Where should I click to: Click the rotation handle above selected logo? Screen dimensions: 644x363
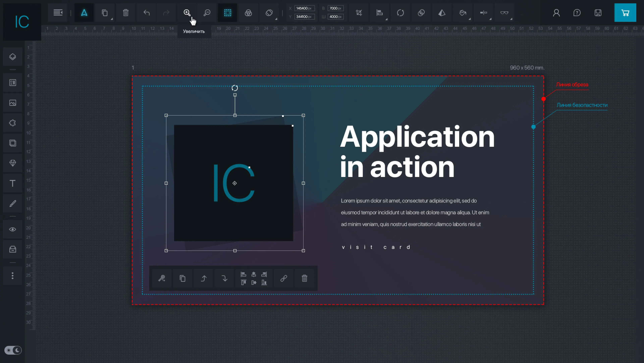[x=234, y=88]
